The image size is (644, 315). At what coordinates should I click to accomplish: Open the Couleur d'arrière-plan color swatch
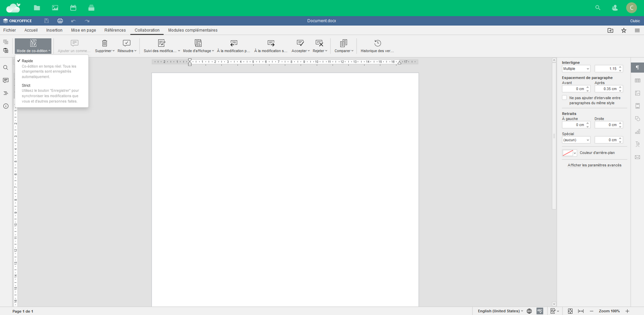coord(569,152)
